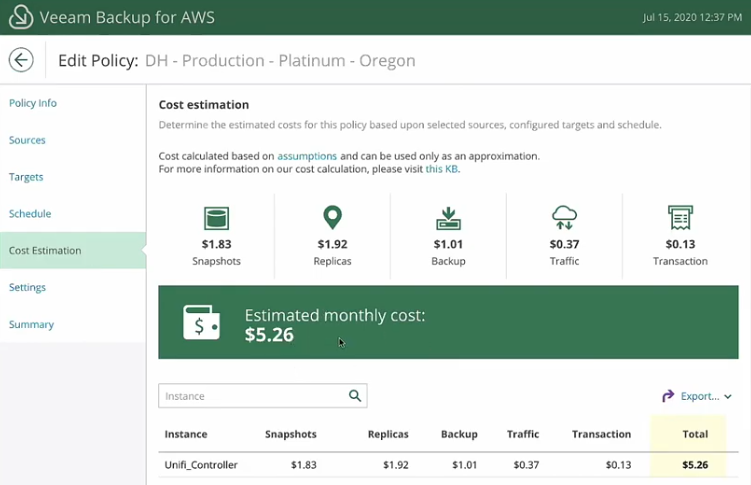
Task: Click the $1.01 value in Unifi_Controller row
Action: (x=465, y=465)
